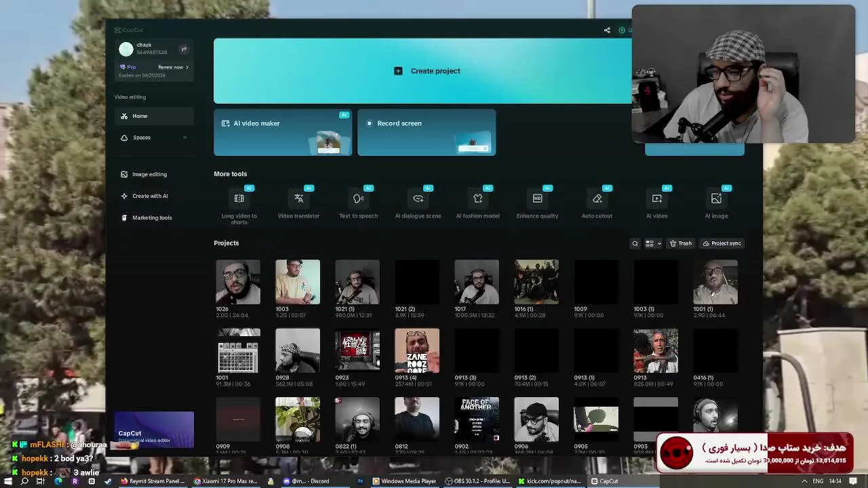Open project 0906 thumbnail
The height and width of the screenshot is (488, 868).
(536, 420)
